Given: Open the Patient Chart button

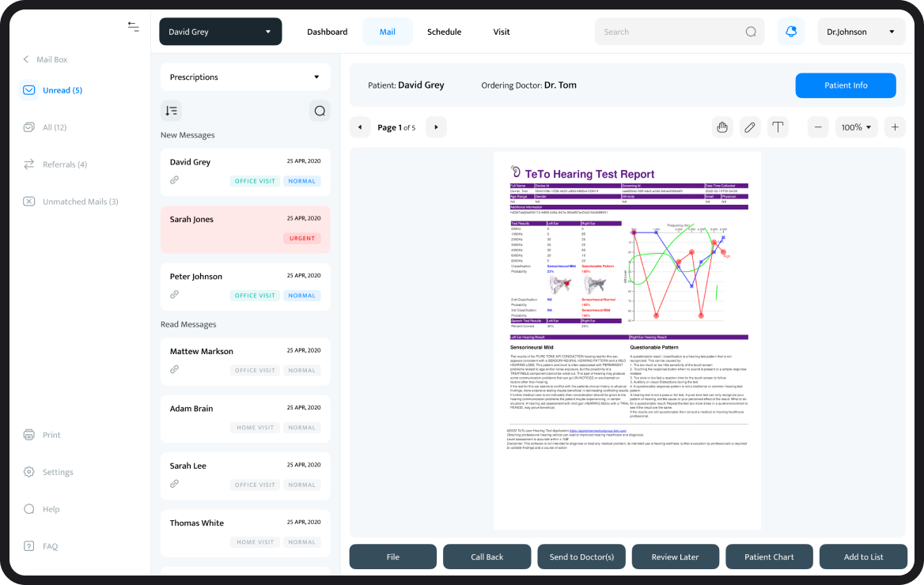Looking at the screenshot, I should coord(769,557).
